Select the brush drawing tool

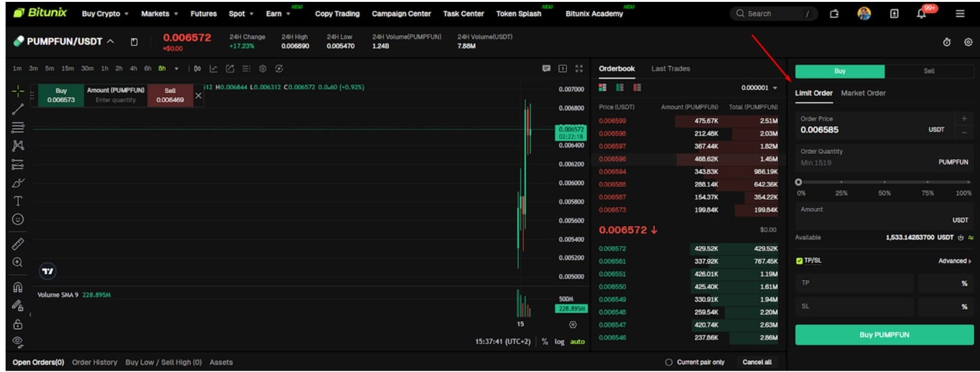pos(18,183)
